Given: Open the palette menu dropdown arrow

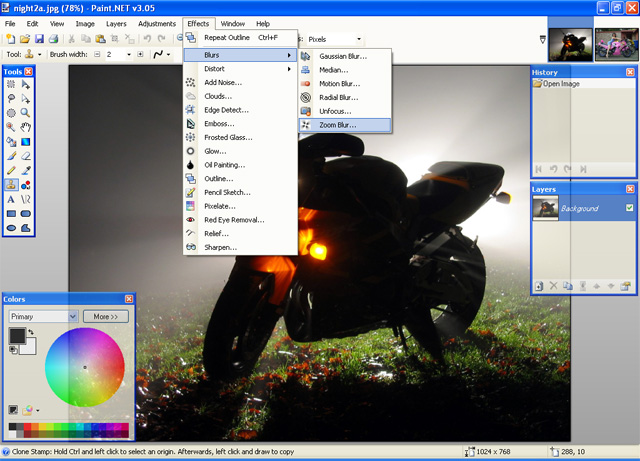Looking at the screenshot, I should tap(38, 410).
